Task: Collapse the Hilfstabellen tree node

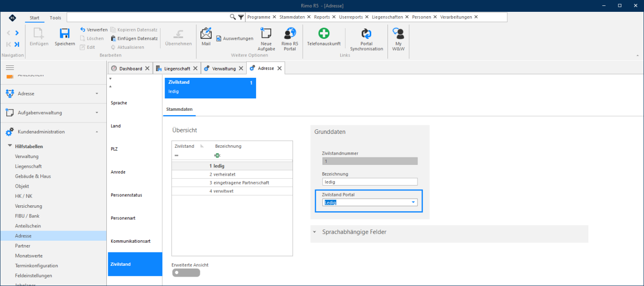Action: point(10,146)
